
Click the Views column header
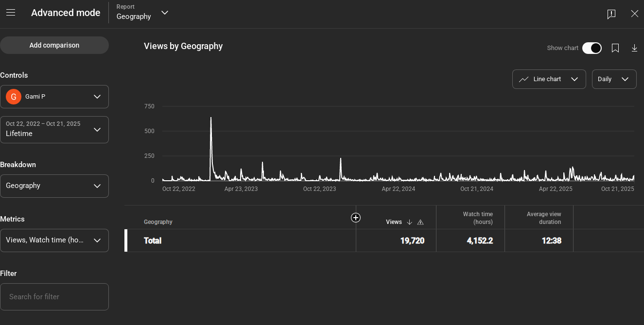click(x=394, y=222)
